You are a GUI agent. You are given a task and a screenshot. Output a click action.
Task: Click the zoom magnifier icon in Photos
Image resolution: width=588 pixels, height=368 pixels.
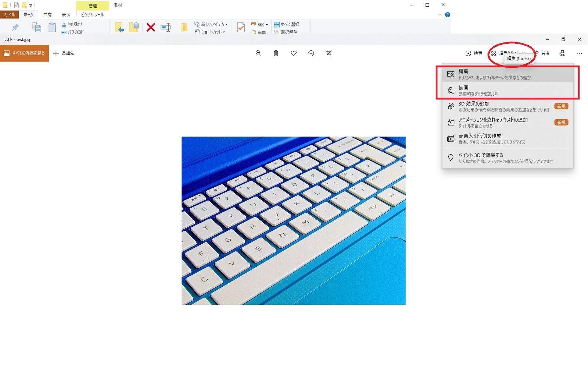pos(258,53)
